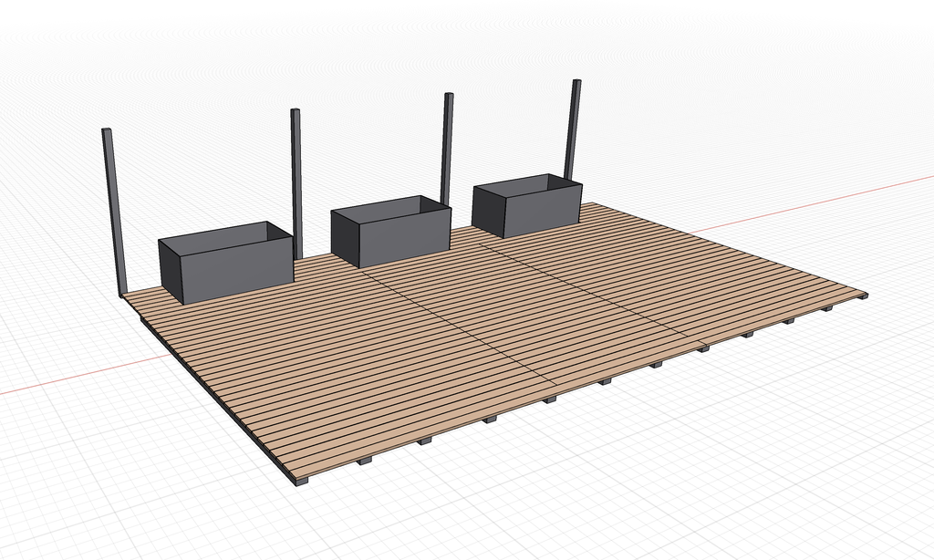Select the joist end at the deck's nearest corner
This screenshot has height=560, width=934.
pyautogui.click(x=302, y=482)
